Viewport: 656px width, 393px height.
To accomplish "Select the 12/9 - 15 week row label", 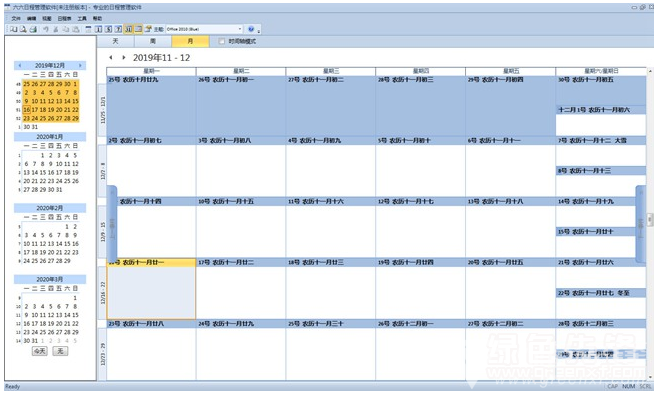I will (x=102, y=231).
